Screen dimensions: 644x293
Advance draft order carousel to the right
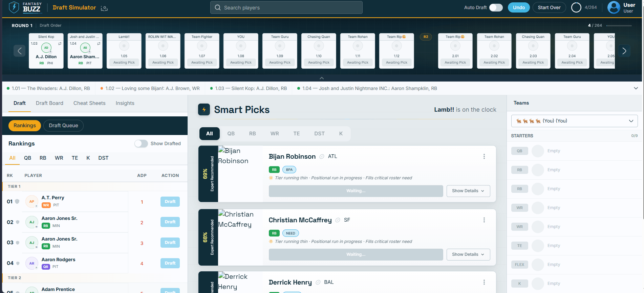[624, 51]
